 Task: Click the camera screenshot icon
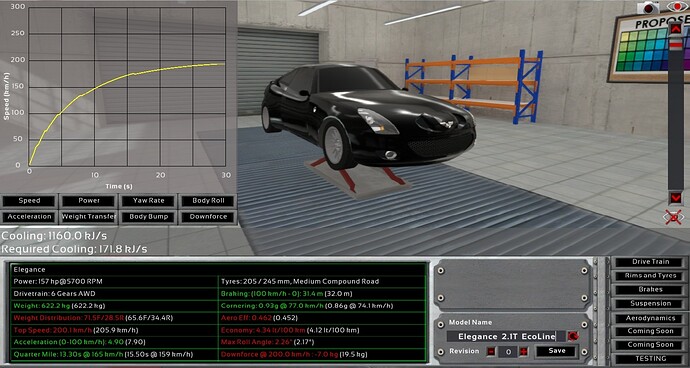(x=648, y=7)
